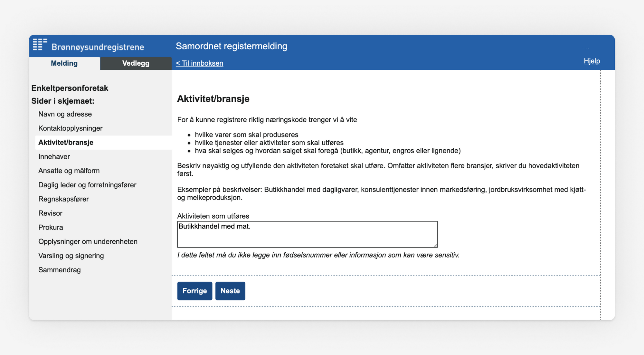Click the Neste button

pyautogui.click(x=230, y=291)
